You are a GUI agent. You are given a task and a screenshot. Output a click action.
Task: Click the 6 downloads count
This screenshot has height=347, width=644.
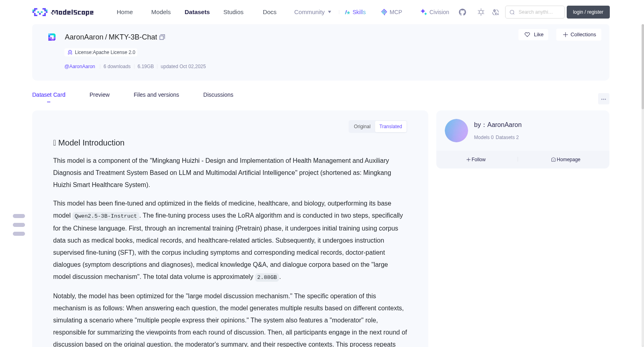(117, 66)
